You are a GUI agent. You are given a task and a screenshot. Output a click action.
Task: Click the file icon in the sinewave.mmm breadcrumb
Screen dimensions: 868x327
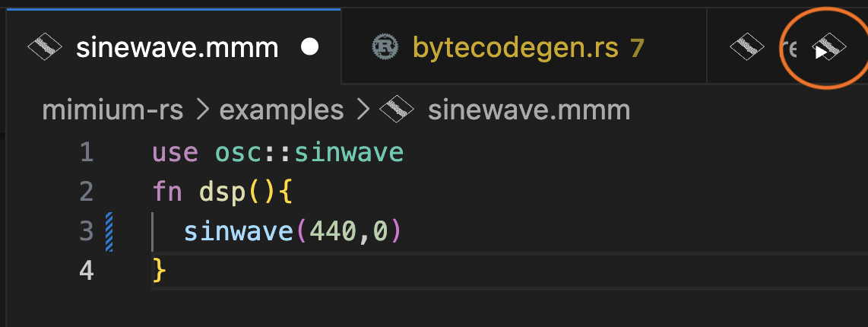tap(396, 111)
